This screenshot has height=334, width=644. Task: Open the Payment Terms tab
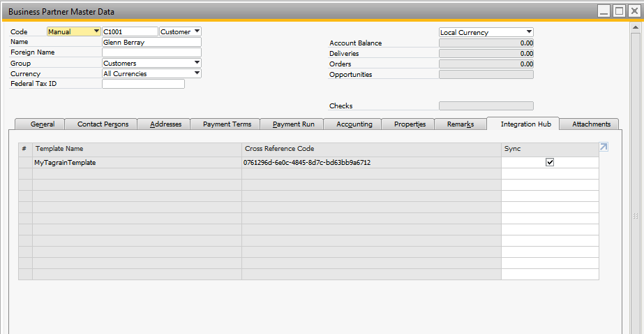(227, 124)
